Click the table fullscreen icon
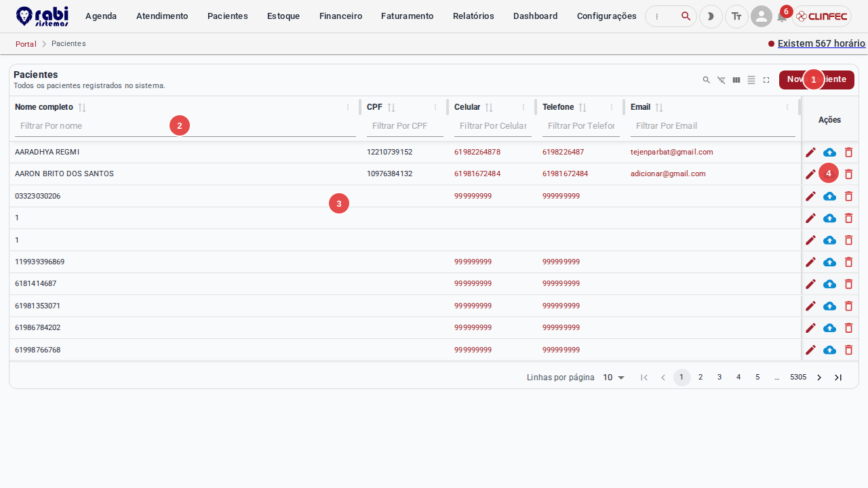 (766, 80)
